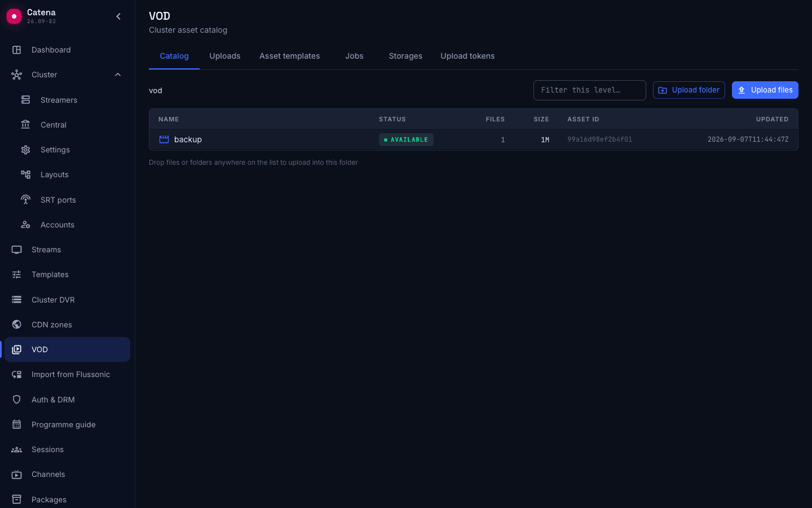Open Programme guide via its calendar icon
The height and width of the screenshot is (508, 812).
[x=17, y=424]
